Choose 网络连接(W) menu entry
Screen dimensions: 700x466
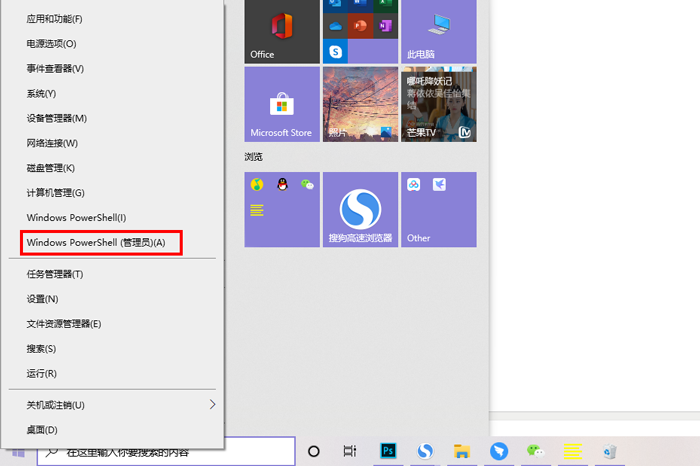click(x=112, y=143)
